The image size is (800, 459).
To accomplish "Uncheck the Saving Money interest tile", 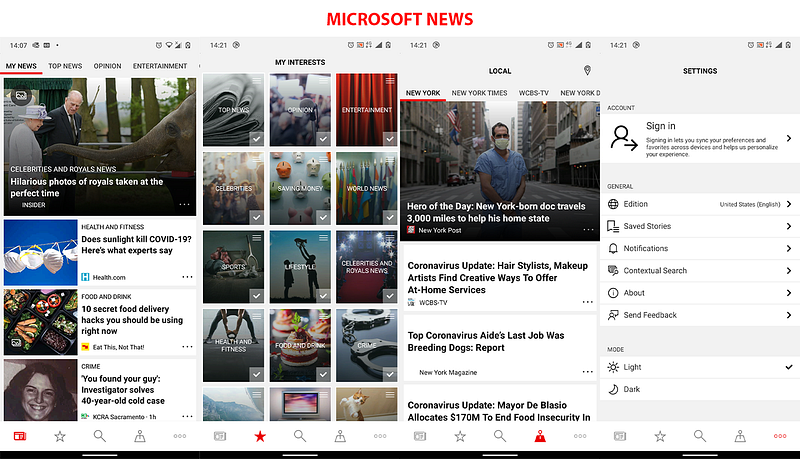I will pyautogui.click(x=323, y=217).
